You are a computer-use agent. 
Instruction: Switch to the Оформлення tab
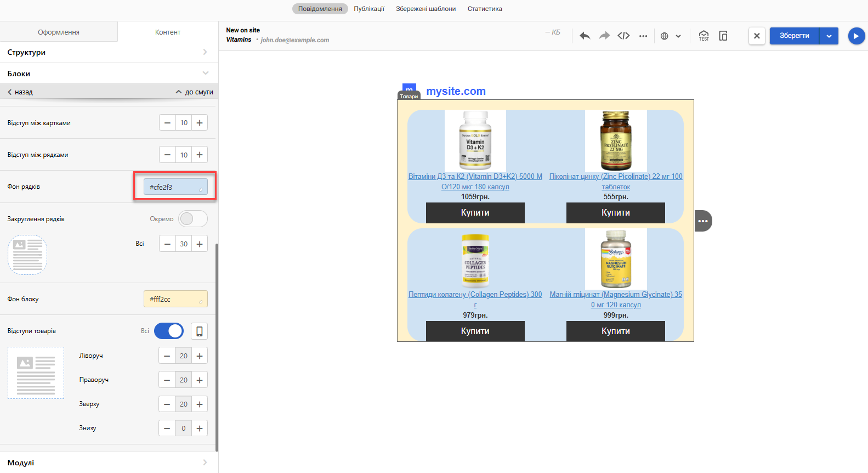click(59, 32)
